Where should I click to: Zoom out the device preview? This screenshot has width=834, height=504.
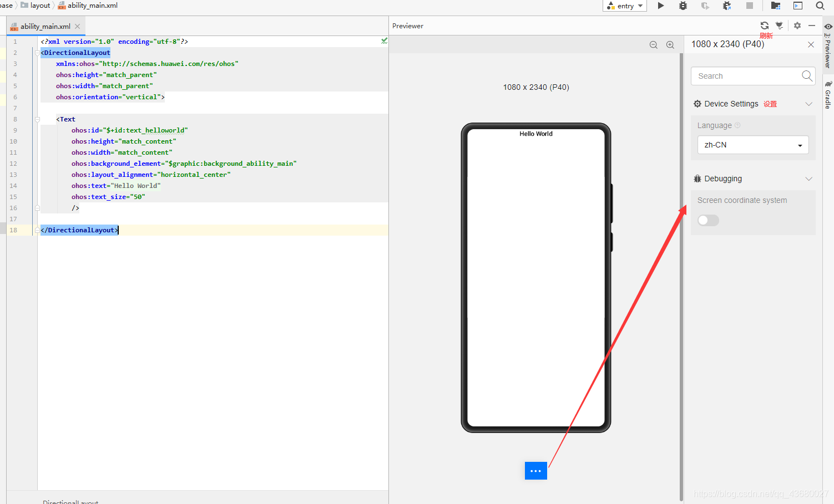coord(654,45)
